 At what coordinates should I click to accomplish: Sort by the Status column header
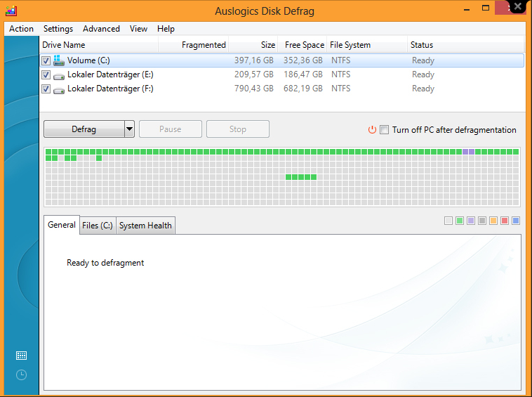click(466, 45)
